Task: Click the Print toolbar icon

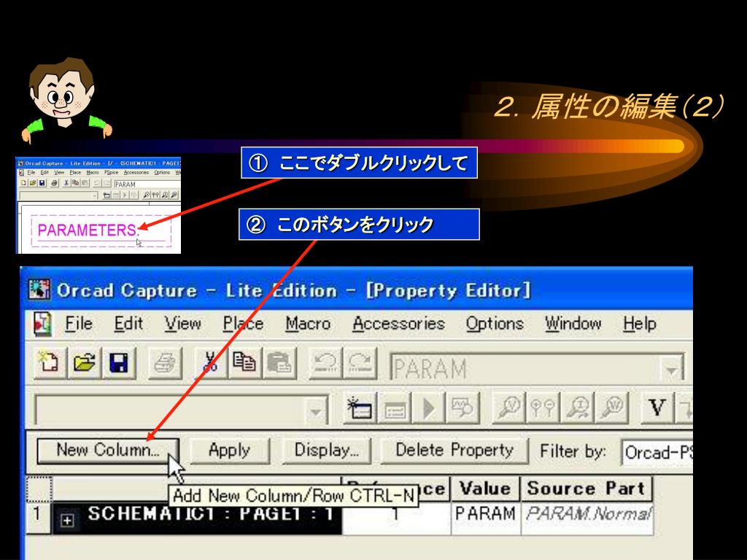Action: coord(165,364)
